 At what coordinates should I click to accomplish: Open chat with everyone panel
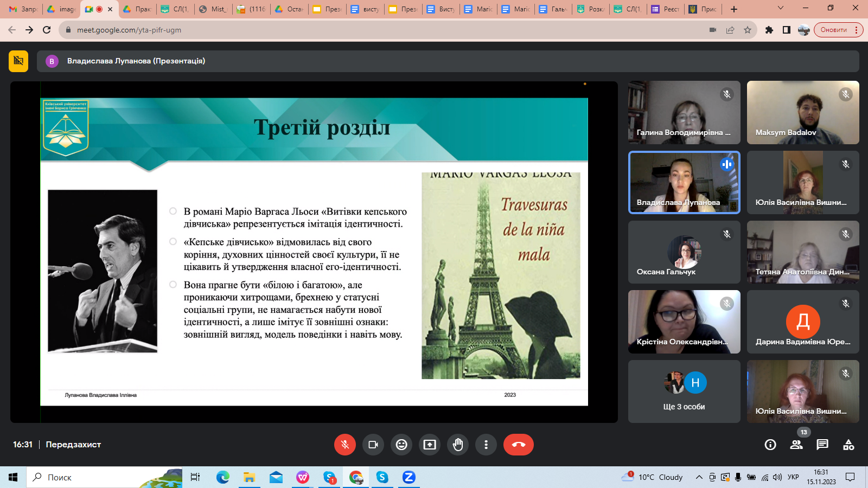(x=822, y=445)
